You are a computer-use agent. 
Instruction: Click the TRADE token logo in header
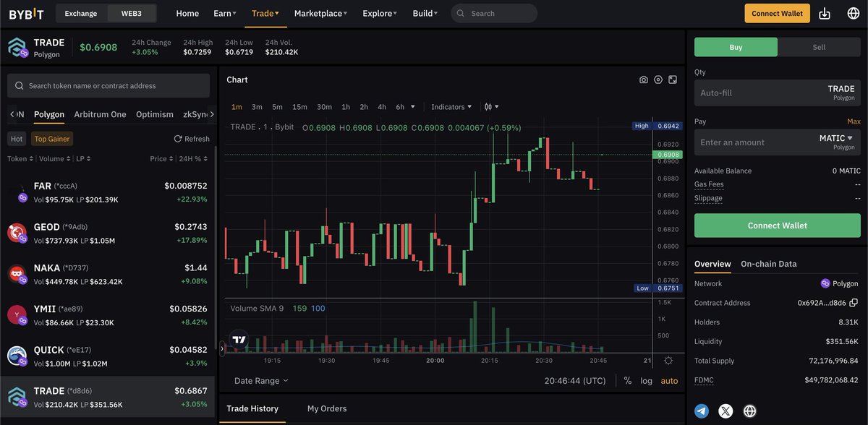[x=17, y=48]
